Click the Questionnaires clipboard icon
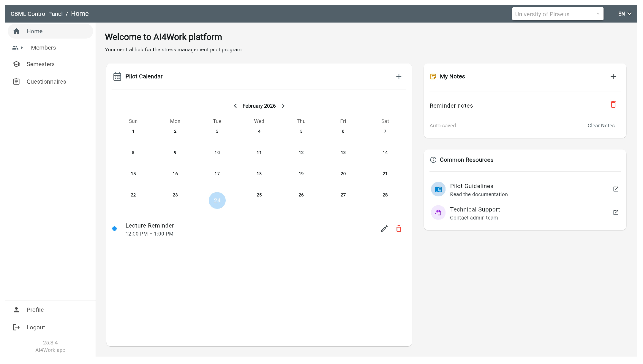 [16, 82]
